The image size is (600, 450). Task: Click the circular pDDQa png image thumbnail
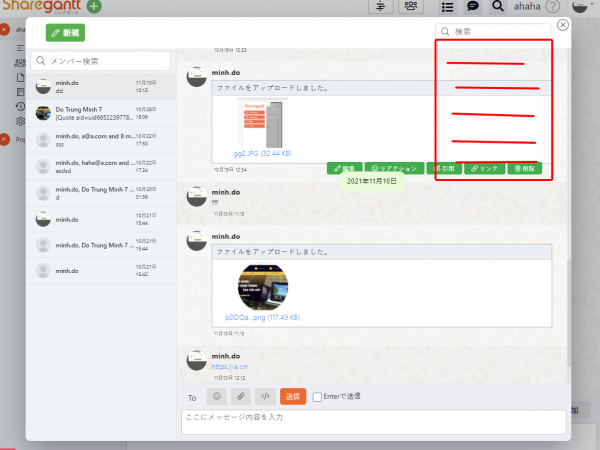[x=264, y=287]
